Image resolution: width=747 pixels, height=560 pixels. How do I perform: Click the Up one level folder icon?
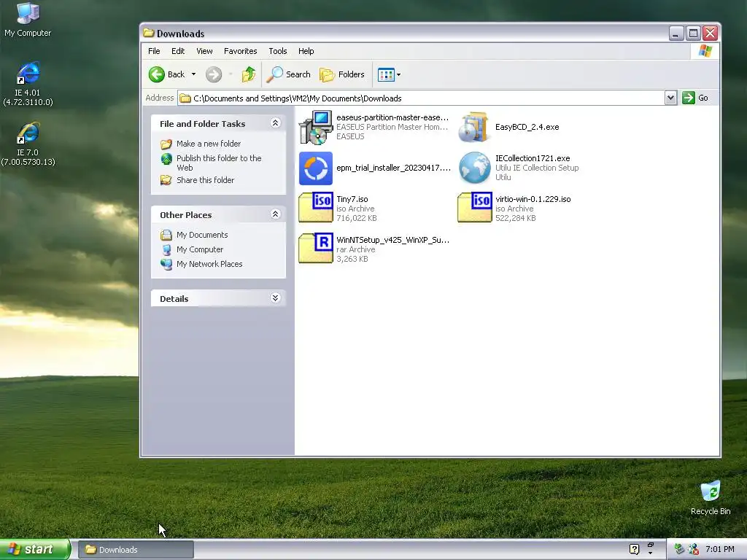pyautogui.click(x=248, y=74)
